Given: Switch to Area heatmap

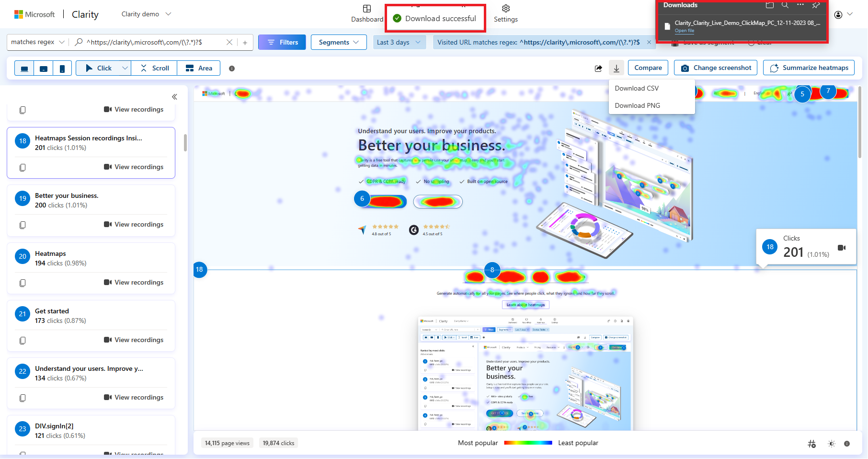Looking at the screenshot, I should 199,69.
